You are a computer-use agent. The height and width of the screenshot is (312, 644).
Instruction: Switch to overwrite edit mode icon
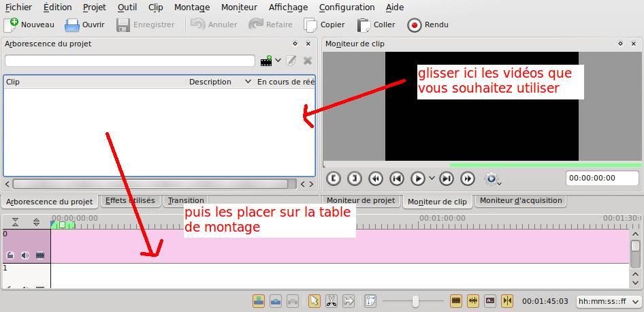(276, 301)
